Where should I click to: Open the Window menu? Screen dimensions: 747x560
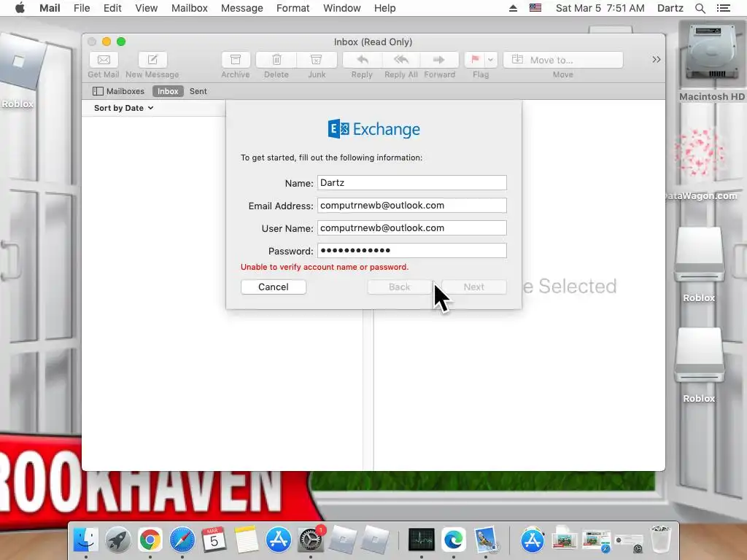pyautogui.click(x=342, y=8)
